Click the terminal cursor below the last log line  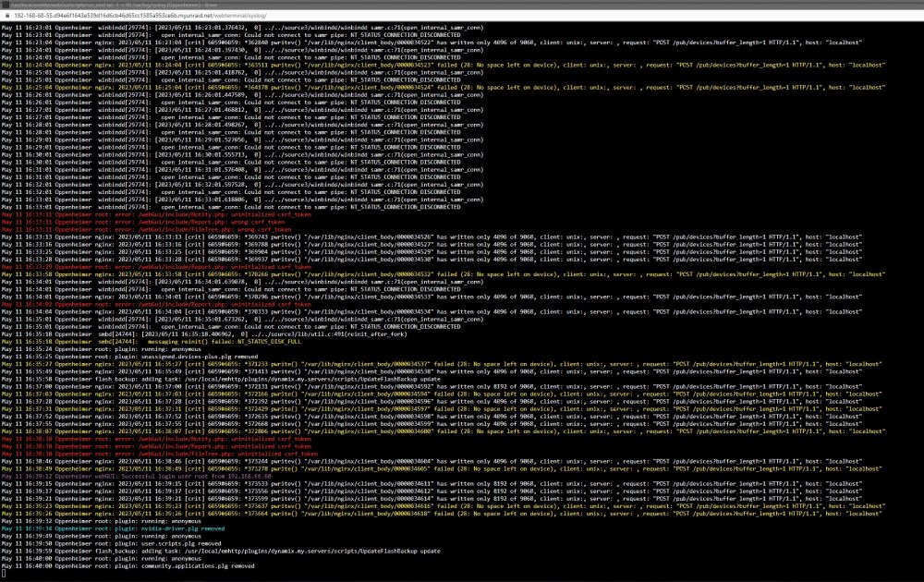tap(4, 574)
